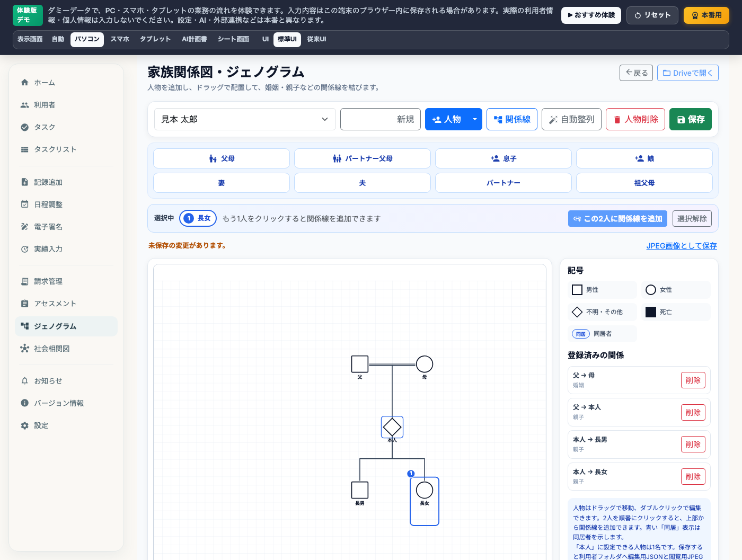Viewport: 742px width, 560px height.
Task: Delete the 本人 → 長女 relationship
Action: pyautogui.click(x=693, y=477)
